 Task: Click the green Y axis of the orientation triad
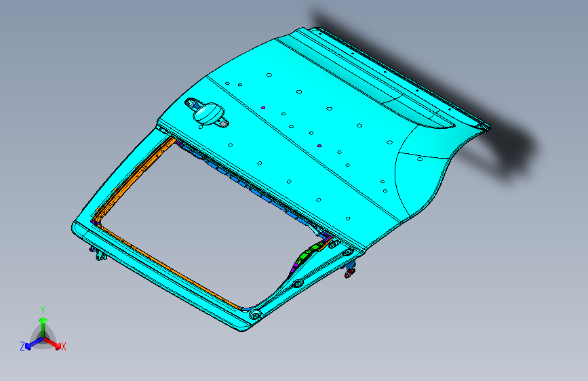pyautogui.click(x=43, y=327)
